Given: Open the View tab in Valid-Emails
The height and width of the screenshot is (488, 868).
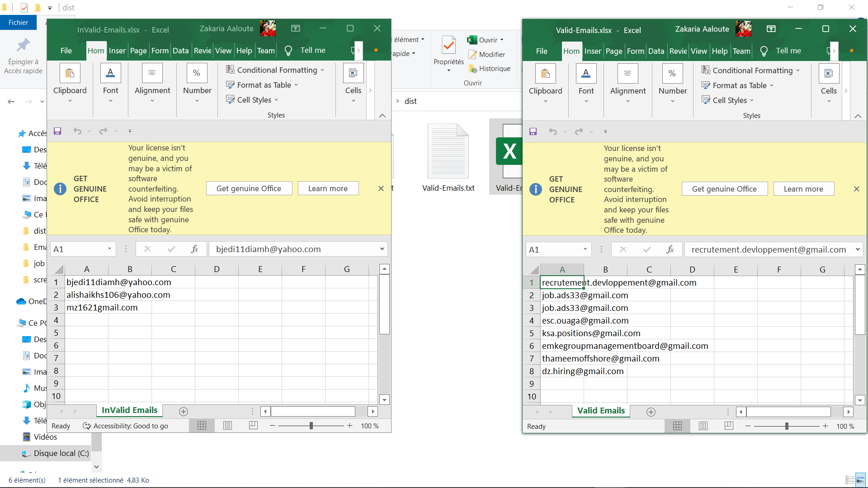Looking at the screenshot, I should point(698,51).
